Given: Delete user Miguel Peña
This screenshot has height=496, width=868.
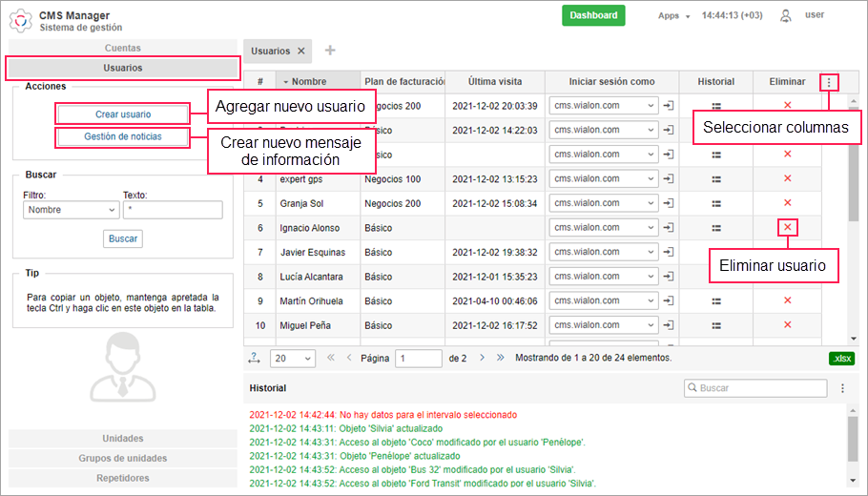Looking at the screenshot, I should coord(788,324).
